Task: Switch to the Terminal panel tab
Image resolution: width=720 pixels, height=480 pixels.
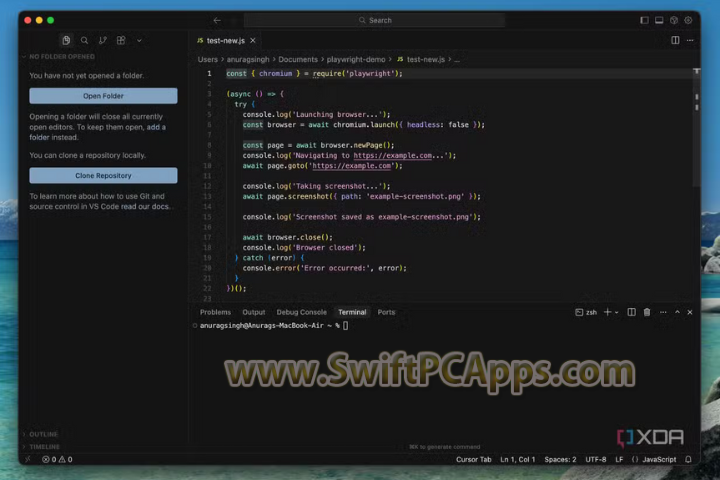Action: pyautogui.click(x=352, y=312)
